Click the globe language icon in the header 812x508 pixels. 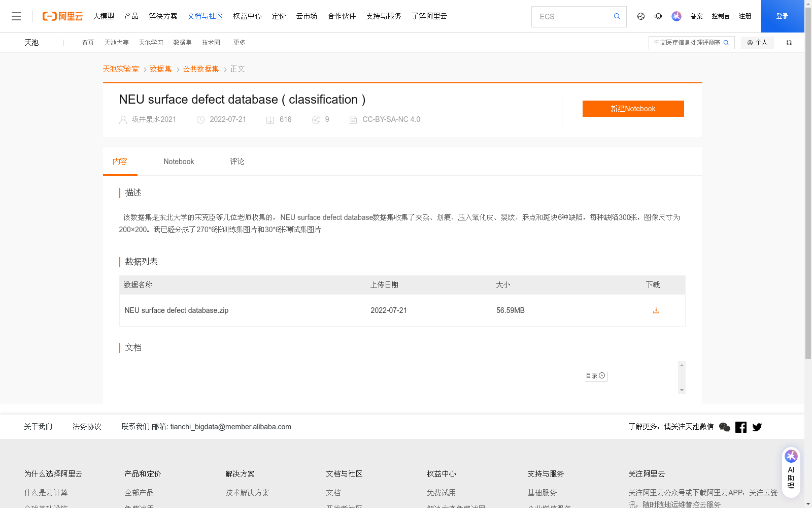[641, 16]
